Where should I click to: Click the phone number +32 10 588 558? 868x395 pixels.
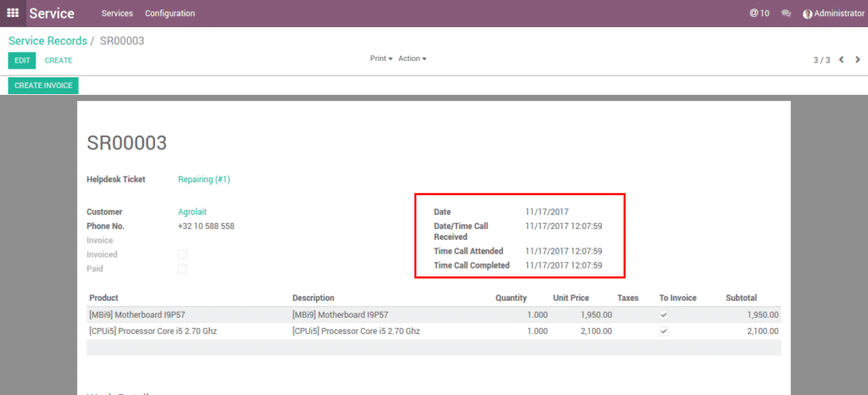tap(206, 226)
